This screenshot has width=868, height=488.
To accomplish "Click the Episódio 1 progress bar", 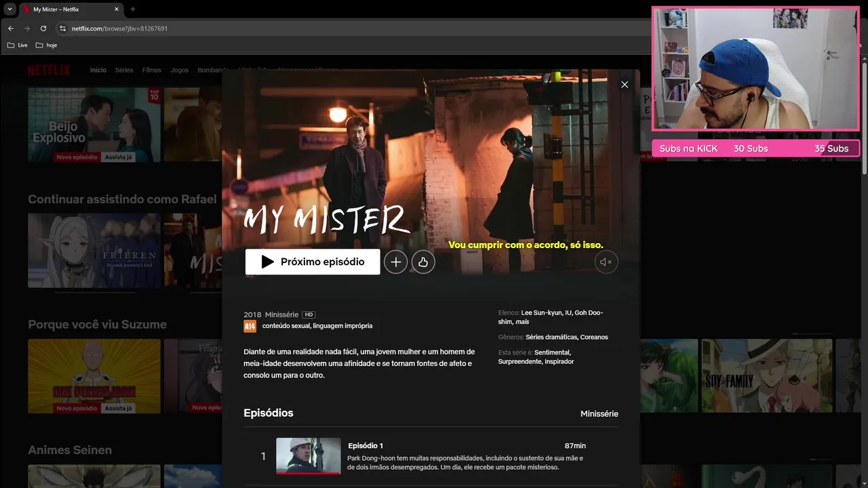I will (x=309, y=473).
